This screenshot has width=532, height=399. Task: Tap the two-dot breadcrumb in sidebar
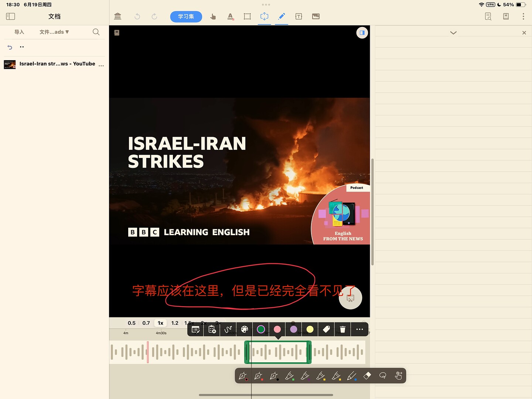[22, 47]
